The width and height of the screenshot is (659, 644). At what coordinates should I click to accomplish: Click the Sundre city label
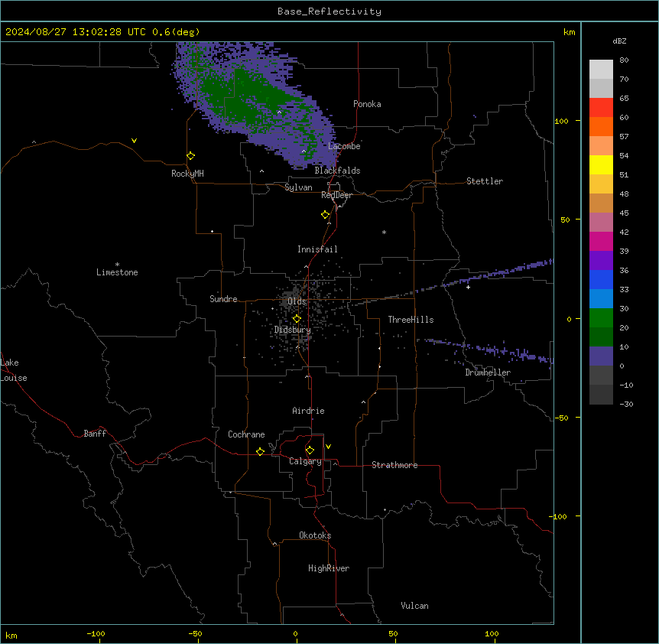[223, 299]
